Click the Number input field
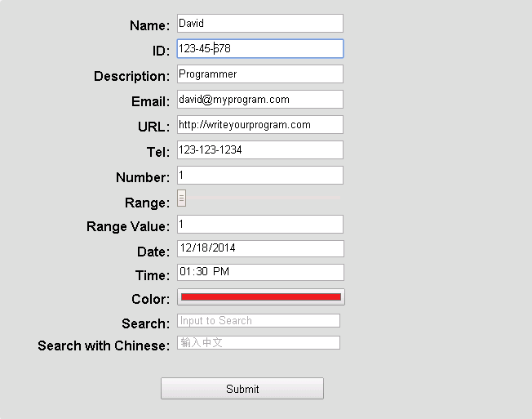The image size is (532, 419). click(259, 176)
